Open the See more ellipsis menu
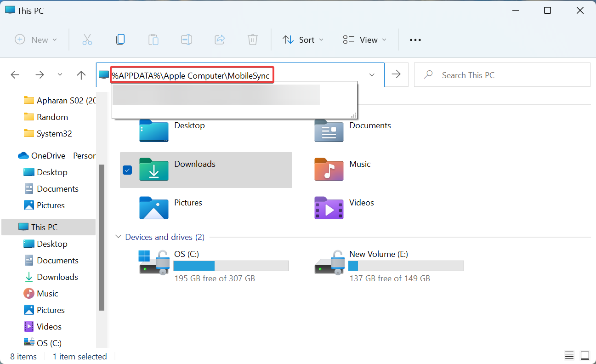 (415, 40)
